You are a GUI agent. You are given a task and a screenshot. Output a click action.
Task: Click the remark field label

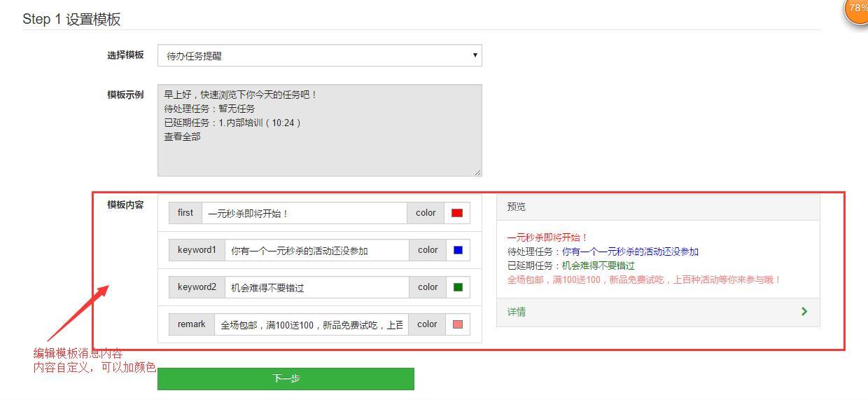click(x=192, y=324)
